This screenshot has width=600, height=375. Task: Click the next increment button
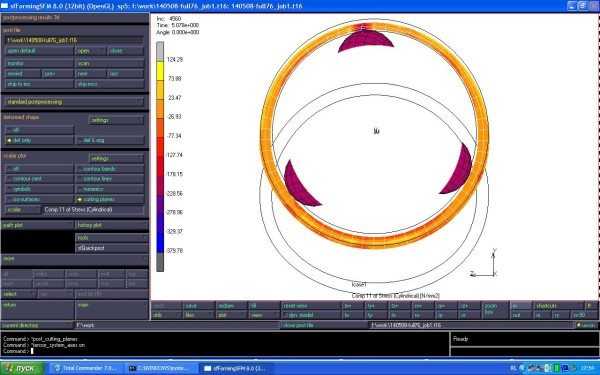click(x=91, y=74)
